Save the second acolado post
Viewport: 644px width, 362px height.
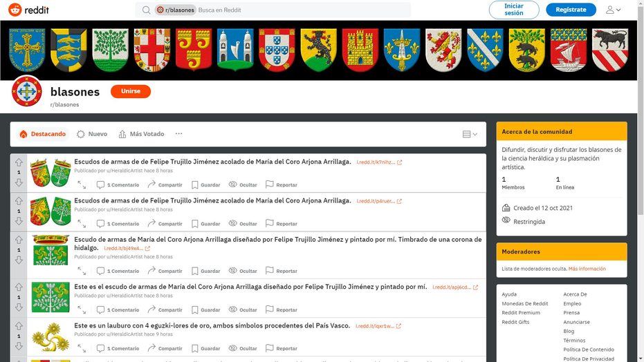tap(205, 224)
